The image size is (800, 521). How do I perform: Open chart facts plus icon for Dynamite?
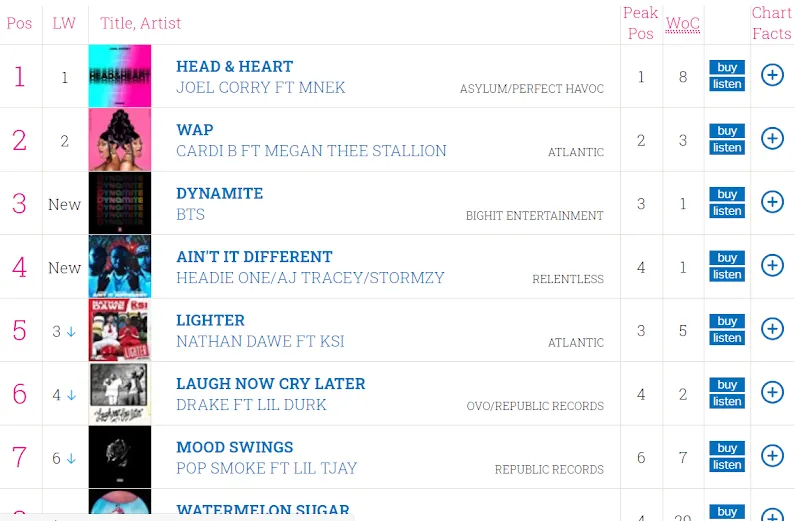(x=772, y=202)
